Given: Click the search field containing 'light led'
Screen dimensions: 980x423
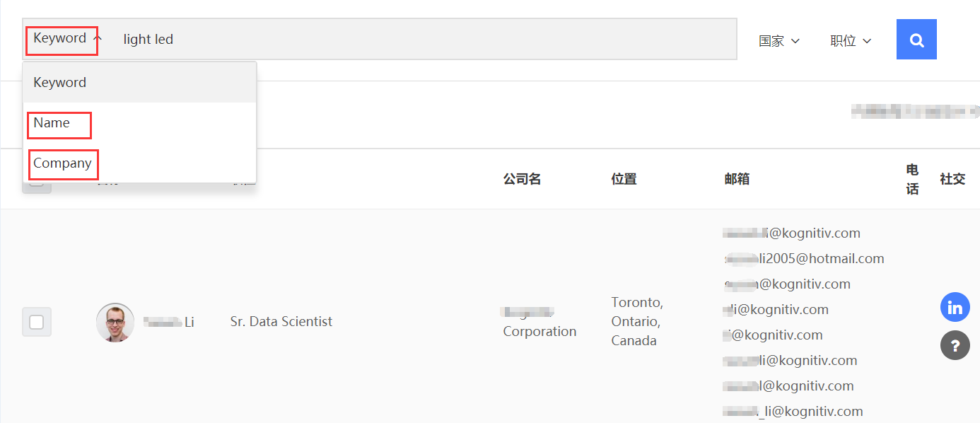Looking at the screenshot, I should (x=424, y=40).
